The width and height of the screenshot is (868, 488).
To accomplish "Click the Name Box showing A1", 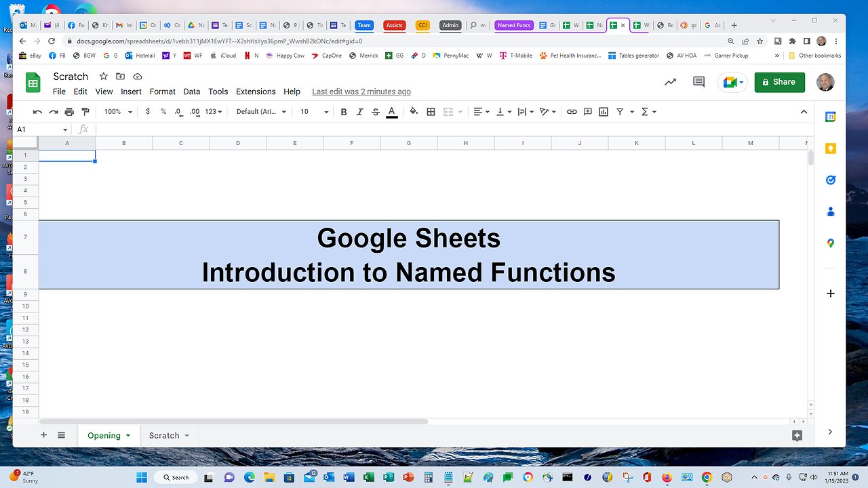I will [x=37, y=129].
